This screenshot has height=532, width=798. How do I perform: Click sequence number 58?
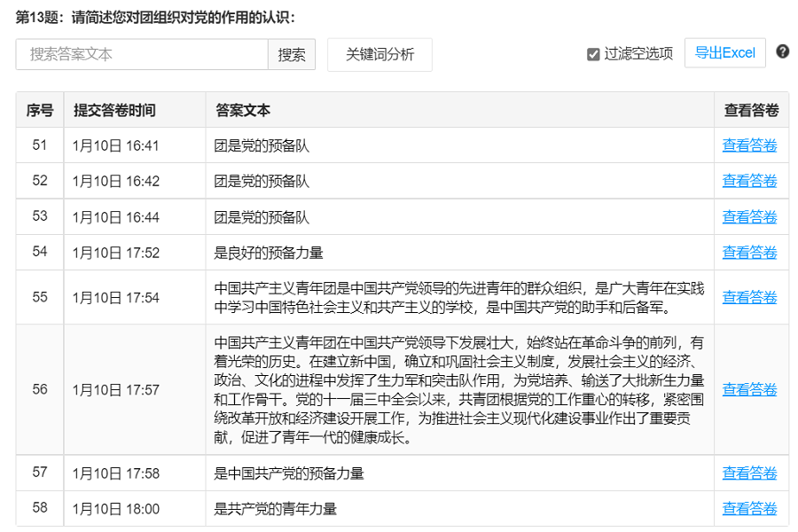pos(40,507)
